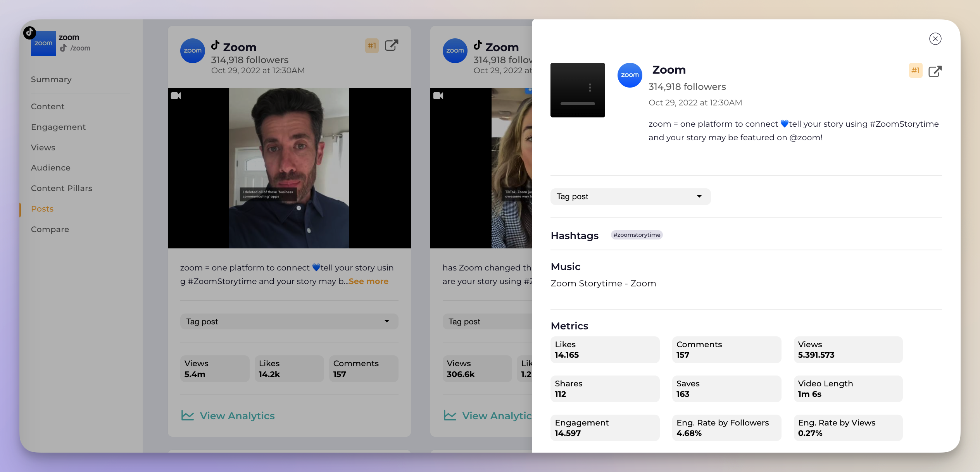Open View Analytics on second post card

point(497,416)
